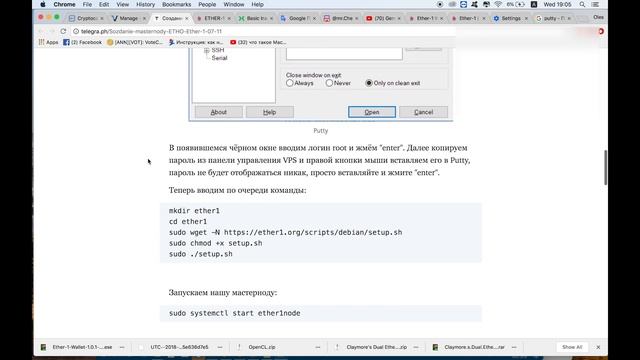Open options menu for OpenCL.zip download
640x360 pixels.
click(x=318, y=347)
